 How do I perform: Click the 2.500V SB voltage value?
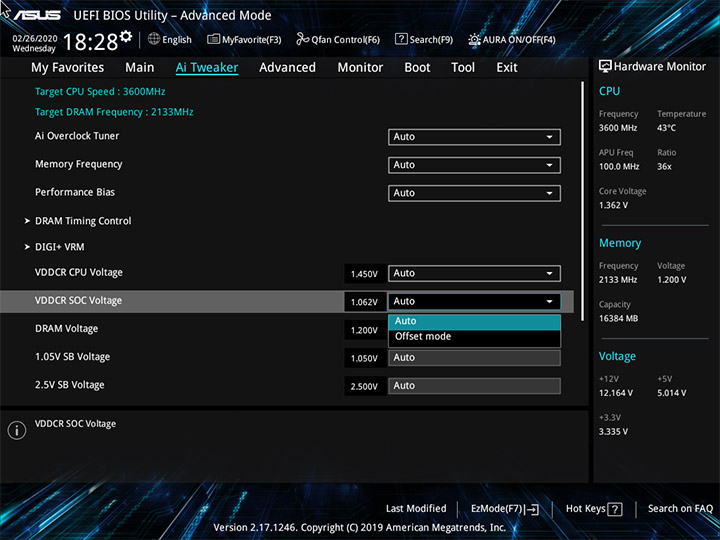(x=365, y=386)
